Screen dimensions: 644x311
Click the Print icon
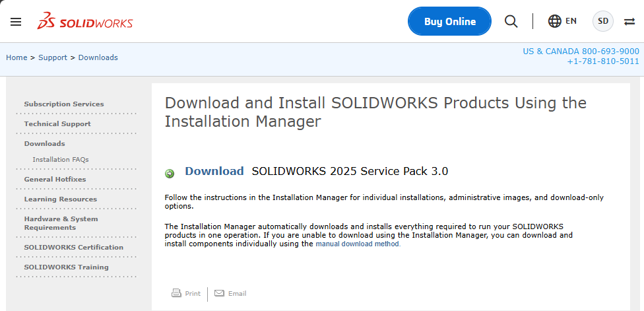pyautogui.click(x=176, y=293)
